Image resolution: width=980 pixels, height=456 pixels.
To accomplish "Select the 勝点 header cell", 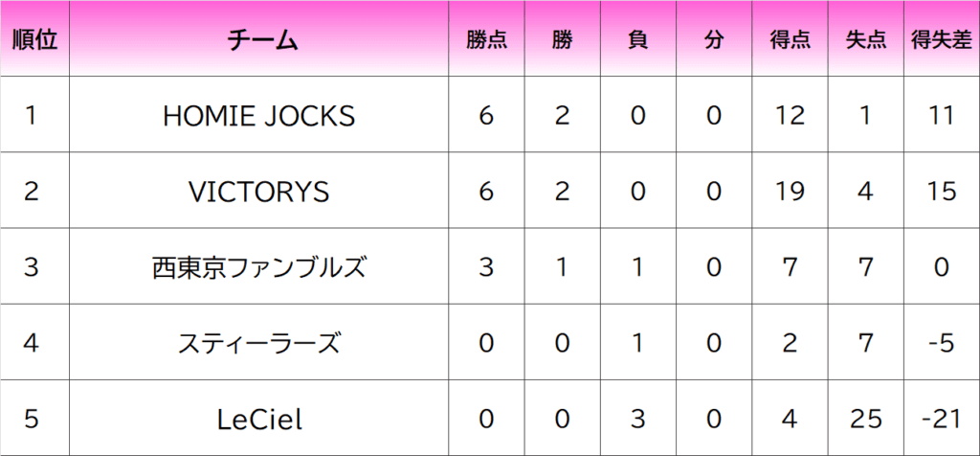I will [486, 40].
